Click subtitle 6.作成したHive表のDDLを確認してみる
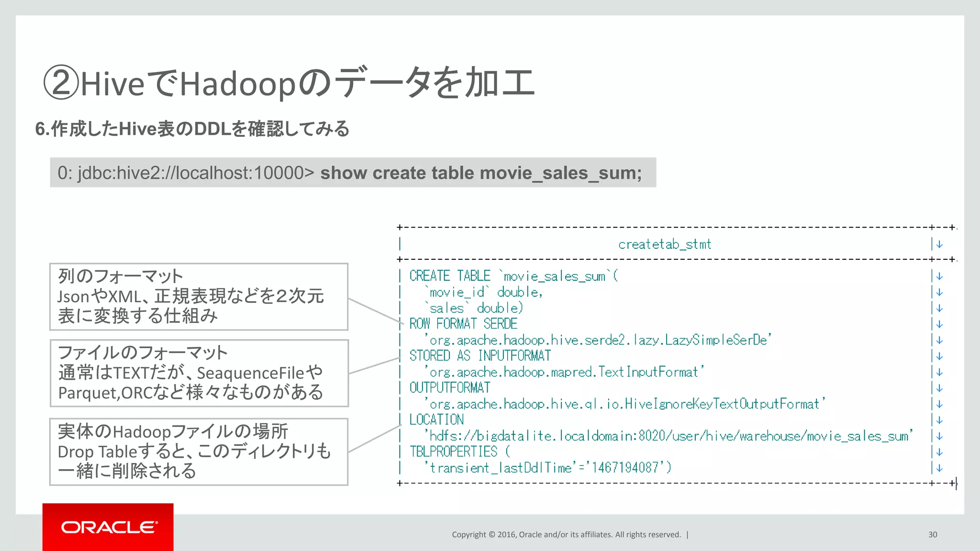 pyautogui.click(x=192, y=129)
